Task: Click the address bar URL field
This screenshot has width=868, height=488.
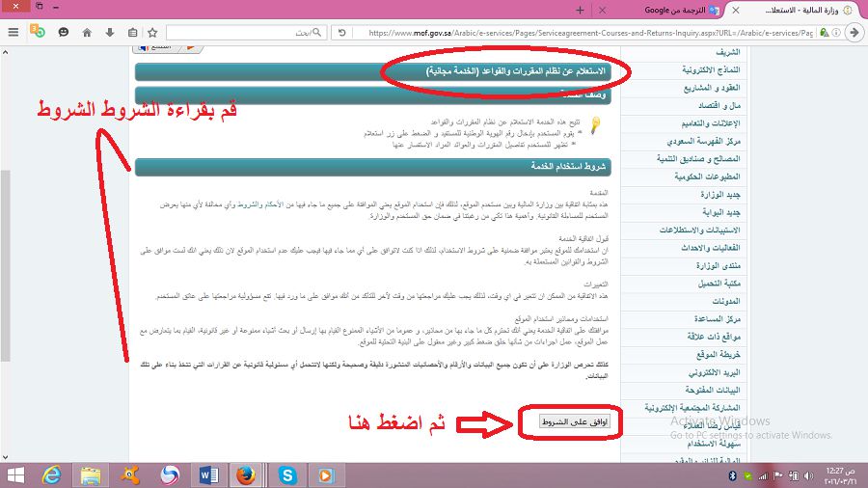Action: click(586, 33)
